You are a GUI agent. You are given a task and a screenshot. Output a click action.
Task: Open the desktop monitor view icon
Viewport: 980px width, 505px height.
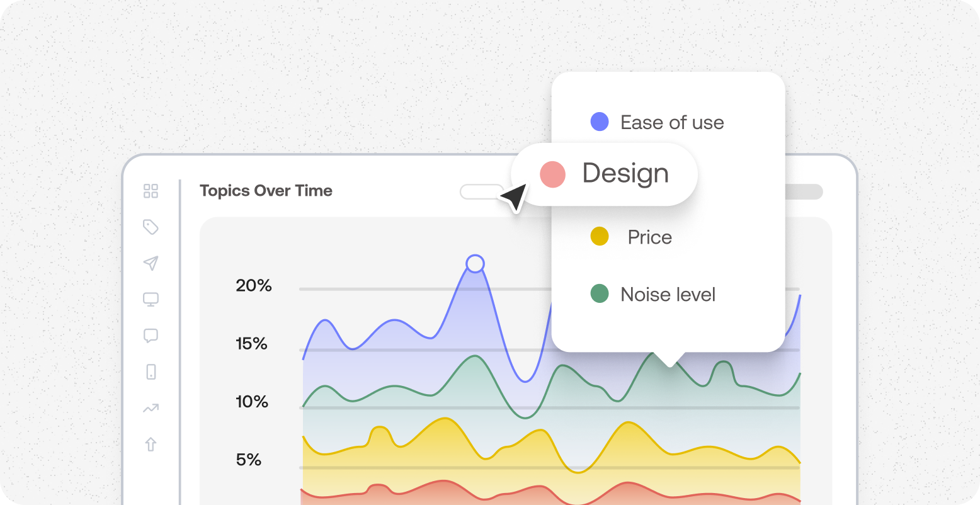(151, 299)
